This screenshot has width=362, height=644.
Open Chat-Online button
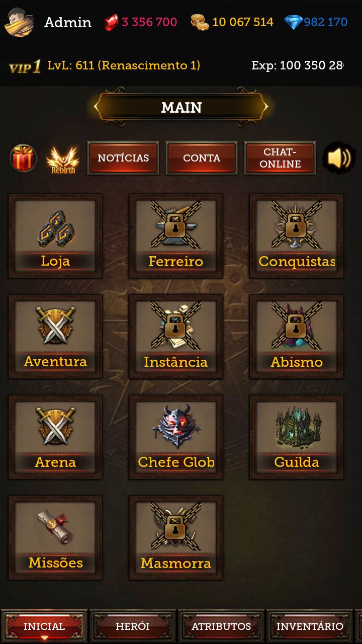click(280, 158)
